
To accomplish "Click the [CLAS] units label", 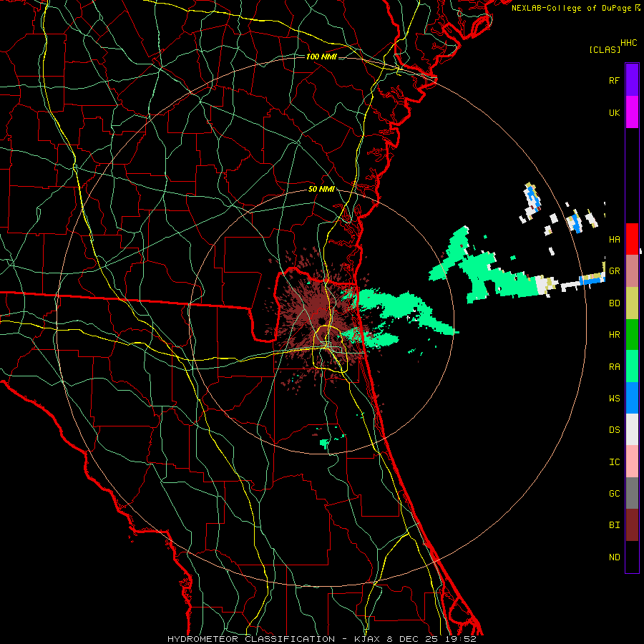I will point(605,49).
